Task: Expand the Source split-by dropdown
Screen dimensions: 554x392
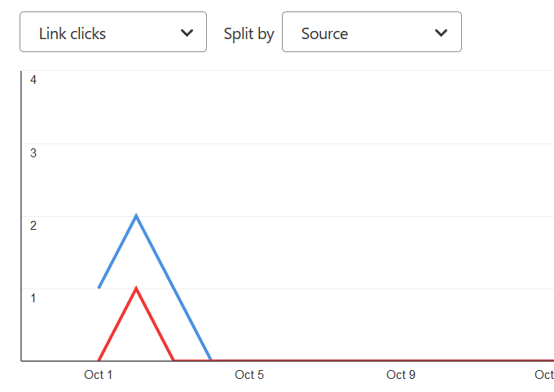Action: point(372,33)
